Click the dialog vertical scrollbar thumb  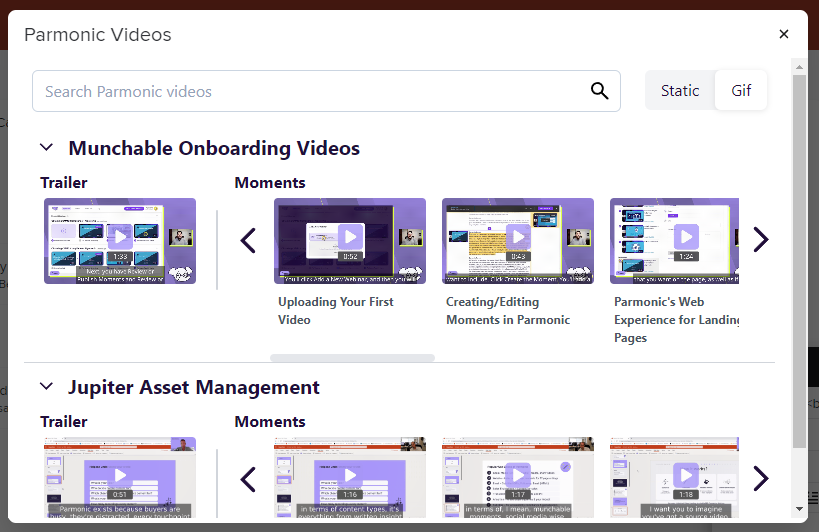(799, 261)
